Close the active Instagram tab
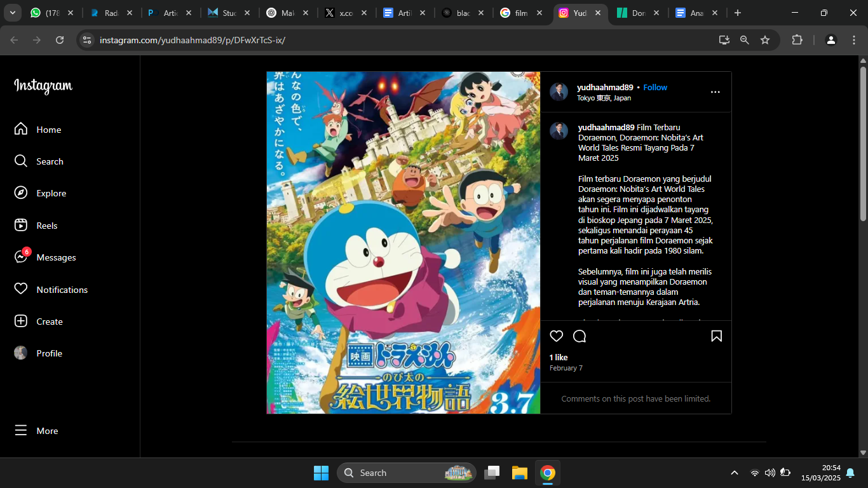The width and height of the screenshot is (868, 488). tap(598, 13)
